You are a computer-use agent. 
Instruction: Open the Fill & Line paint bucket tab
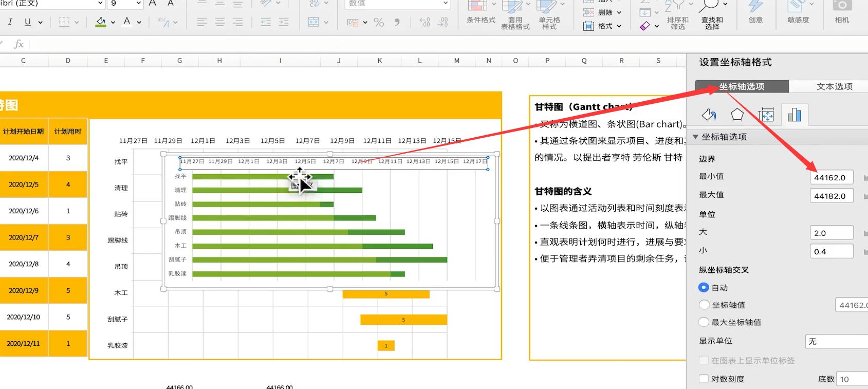(709, 115)
